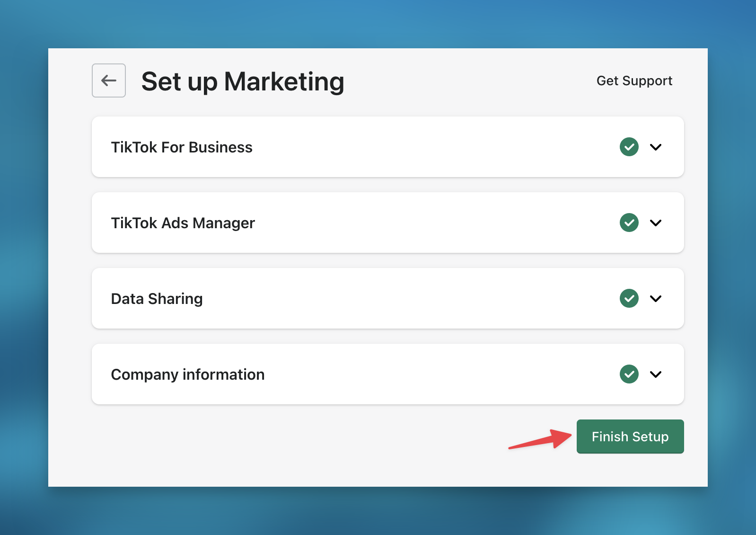Screen dimensions: 756x535
Task: Expand the TikTok Ads Manager chevron
Action: tap(656, 223)
